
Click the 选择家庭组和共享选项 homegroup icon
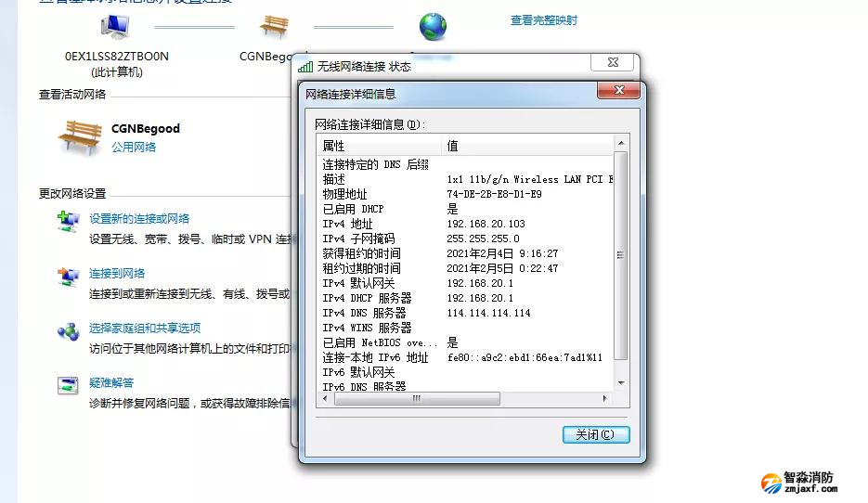tap(69, 330)
